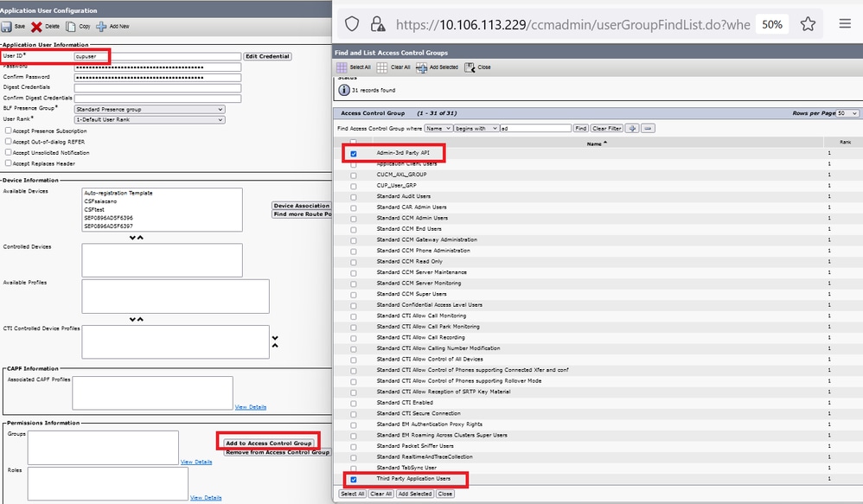Click the Available Devices move down arrow
863x504 pixels.
pyautogui.click(x=132, y=238)
